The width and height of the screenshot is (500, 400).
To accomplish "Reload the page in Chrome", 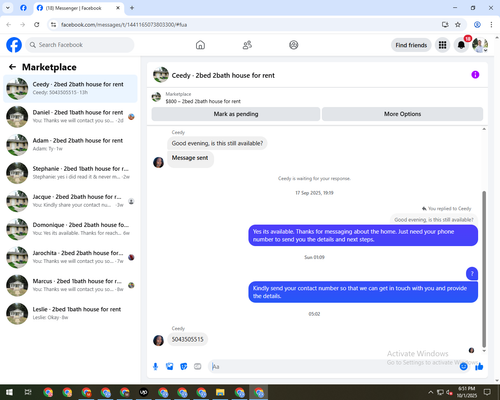I will click(37, 24).
